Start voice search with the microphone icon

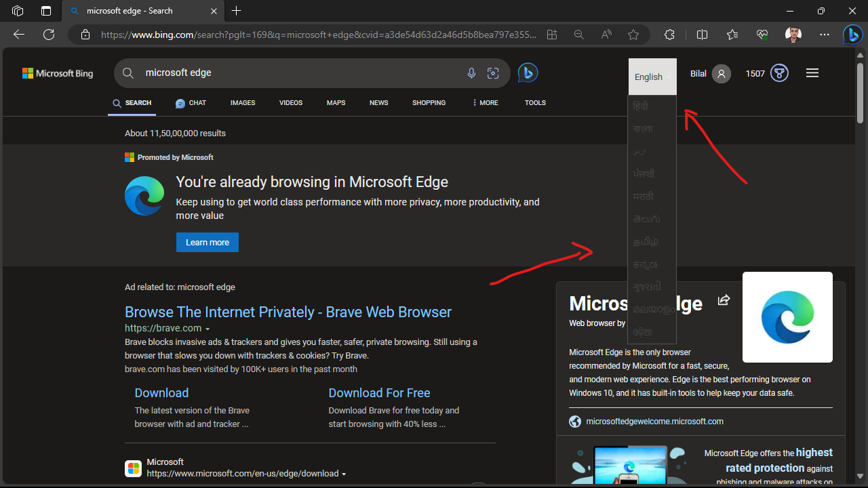click(471, 73)
